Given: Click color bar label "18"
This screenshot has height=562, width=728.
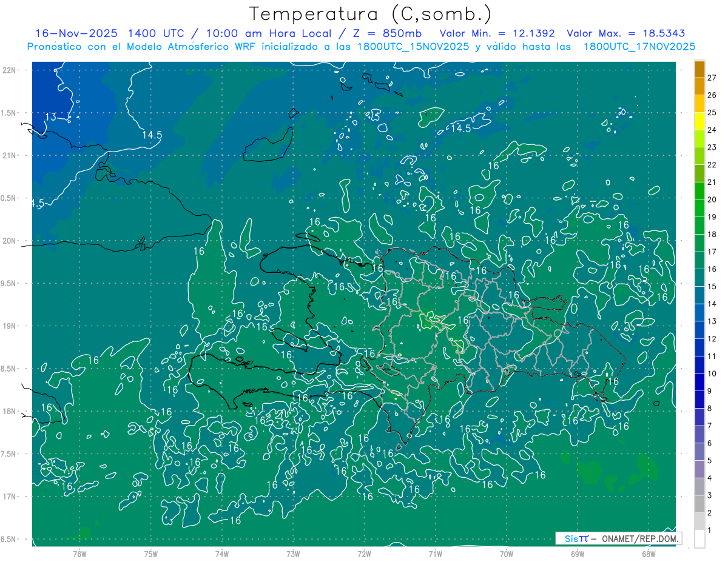Looking at the screenshot, I should pos(712,234).
